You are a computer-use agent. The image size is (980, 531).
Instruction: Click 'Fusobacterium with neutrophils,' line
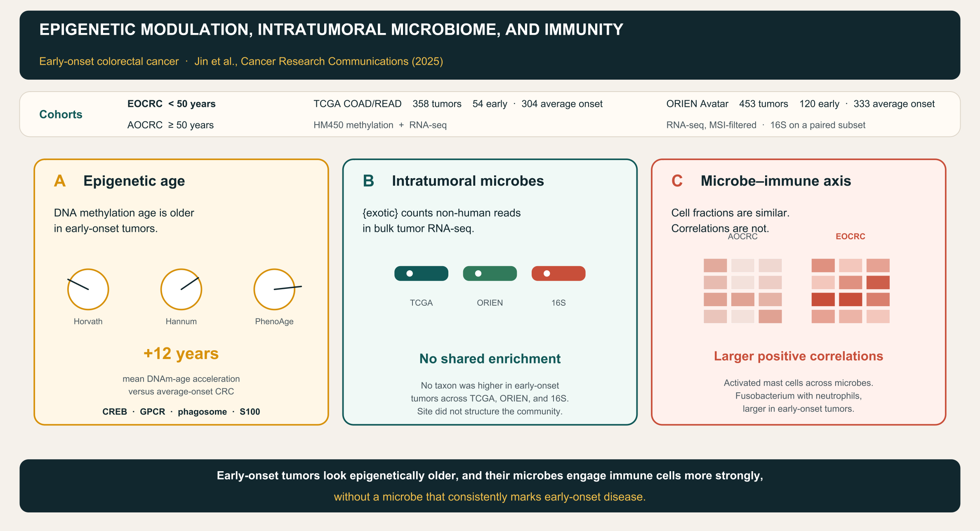click(x=799, y=396)
